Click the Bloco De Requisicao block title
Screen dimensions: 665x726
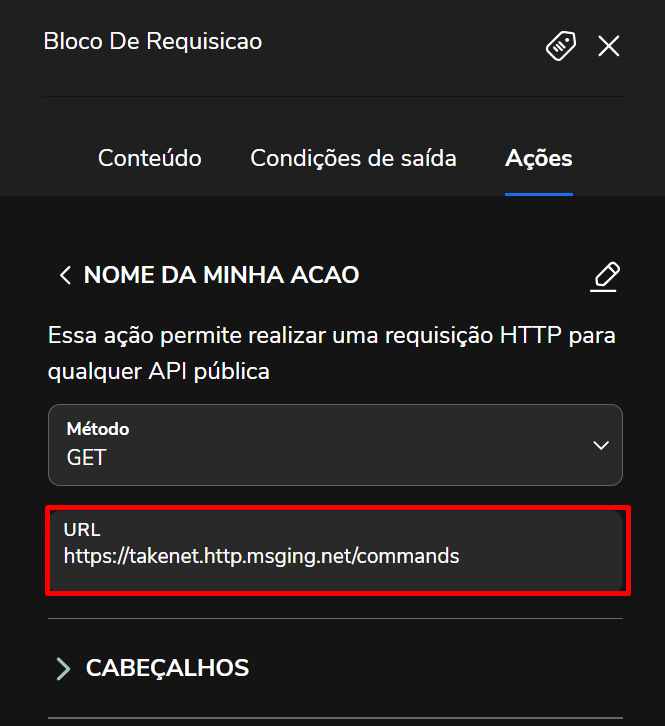click(153, 41)
